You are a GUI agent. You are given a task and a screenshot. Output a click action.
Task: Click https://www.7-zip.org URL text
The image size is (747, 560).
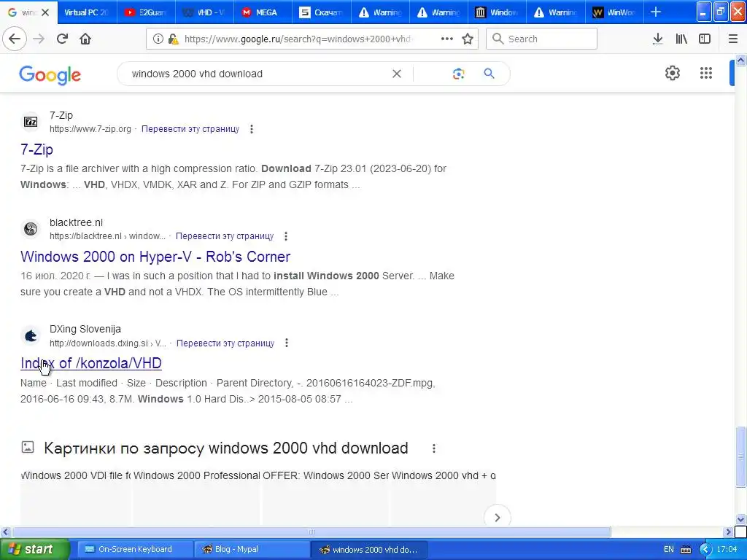[x=90, y=129]
